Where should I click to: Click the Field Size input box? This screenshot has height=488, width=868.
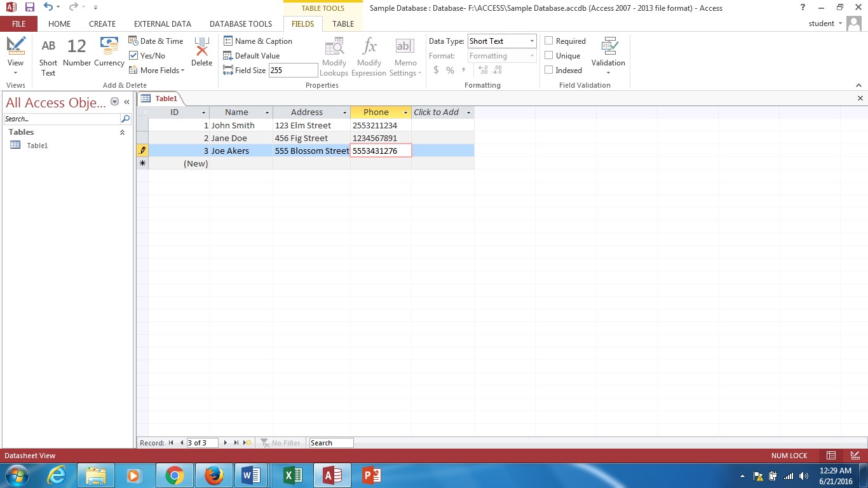point(292,71)
